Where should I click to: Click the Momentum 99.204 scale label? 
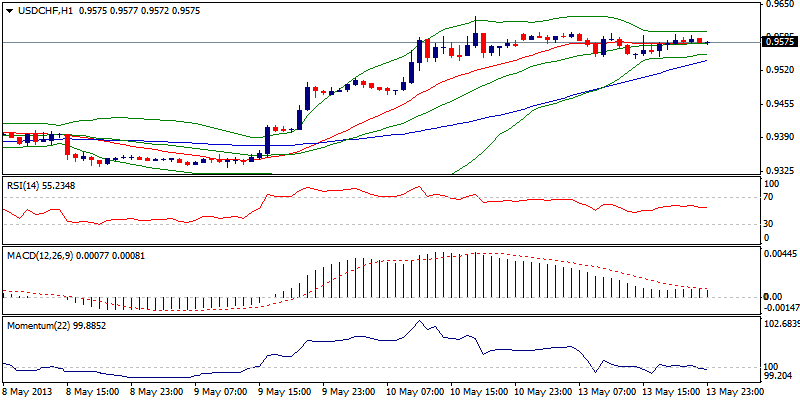click(779, 377)
